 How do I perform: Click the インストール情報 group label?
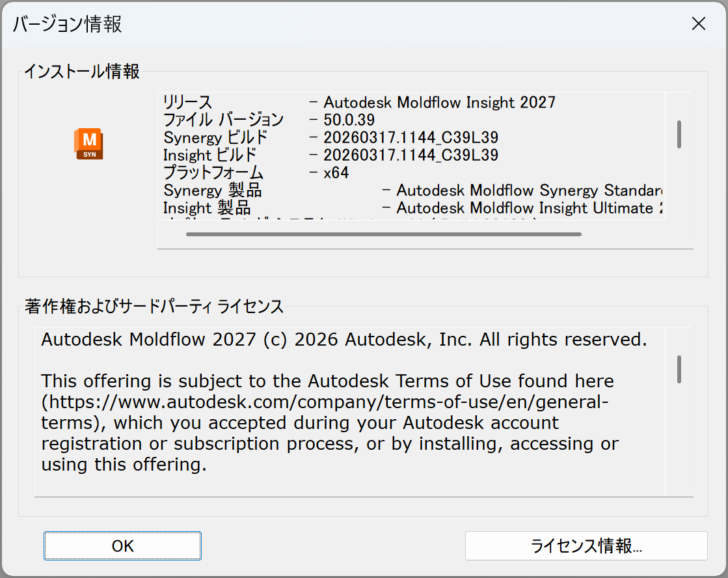click(82, 72)
